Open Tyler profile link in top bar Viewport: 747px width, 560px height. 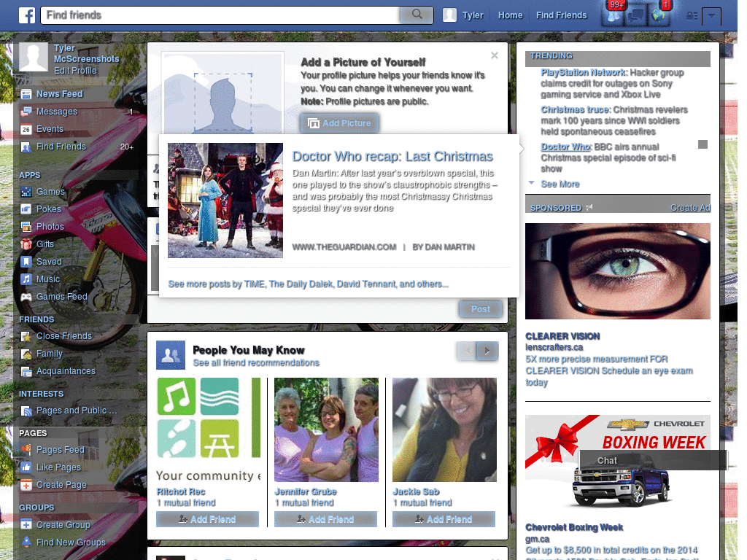tap(473, 15)
